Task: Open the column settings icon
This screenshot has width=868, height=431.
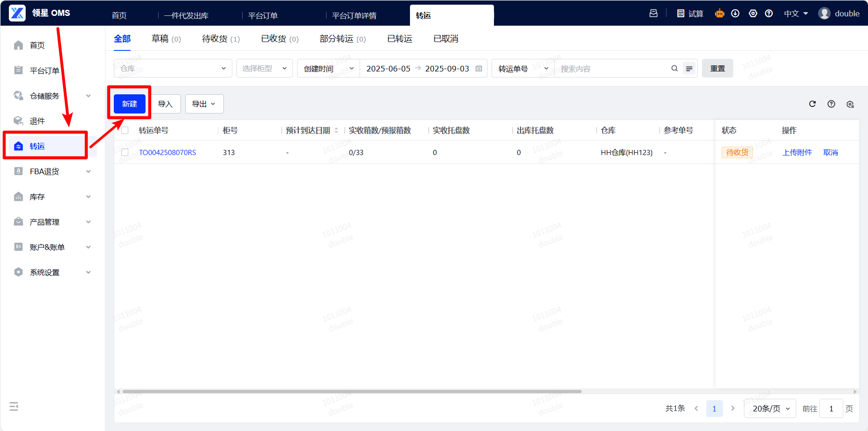Action: [850, 104]
